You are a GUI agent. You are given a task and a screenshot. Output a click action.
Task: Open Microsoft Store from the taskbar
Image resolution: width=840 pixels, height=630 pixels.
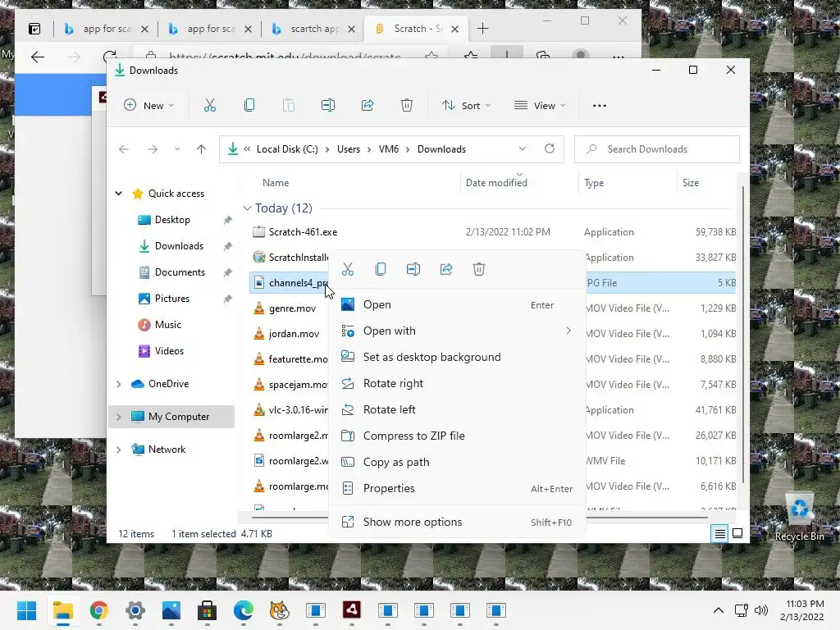(x=207, y=610)
